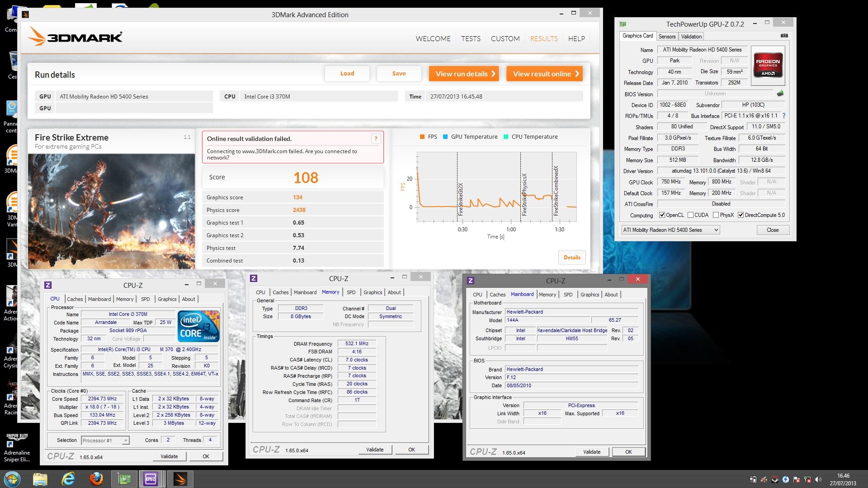The image size is (868, 488).
Task: Toggle the CUDA checkbox in GPU-Z
Action: [690, 215]
